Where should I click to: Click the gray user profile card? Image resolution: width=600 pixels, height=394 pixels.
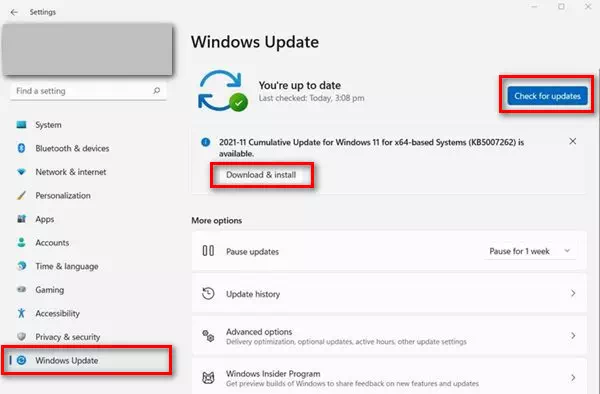click(x=88, y=50)
